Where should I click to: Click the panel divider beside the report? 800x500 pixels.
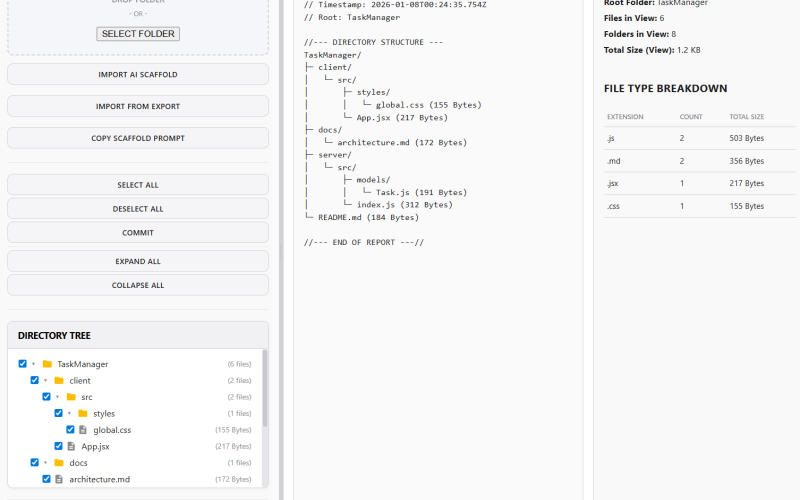[x=281, y=250]
